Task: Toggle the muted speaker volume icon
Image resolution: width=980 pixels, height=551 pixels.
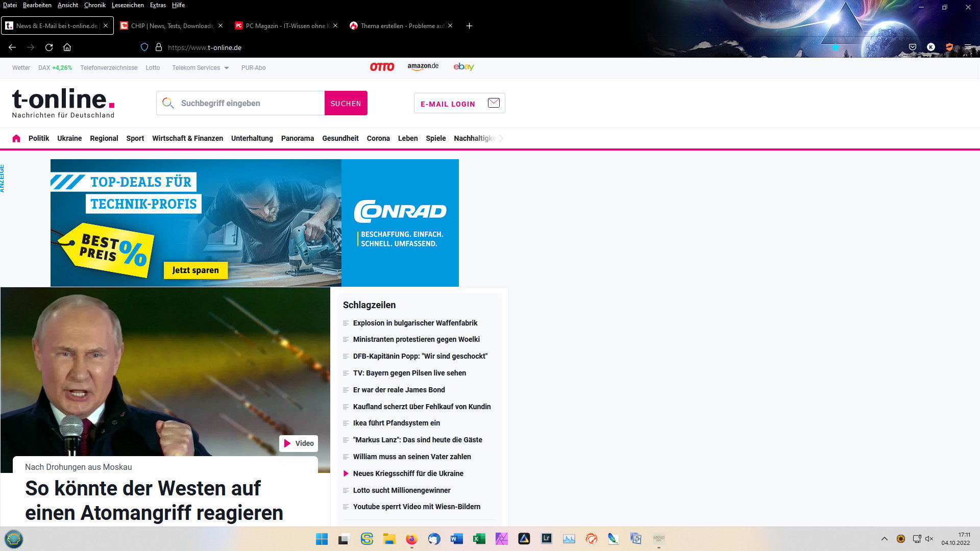Action: coord(929,539)
